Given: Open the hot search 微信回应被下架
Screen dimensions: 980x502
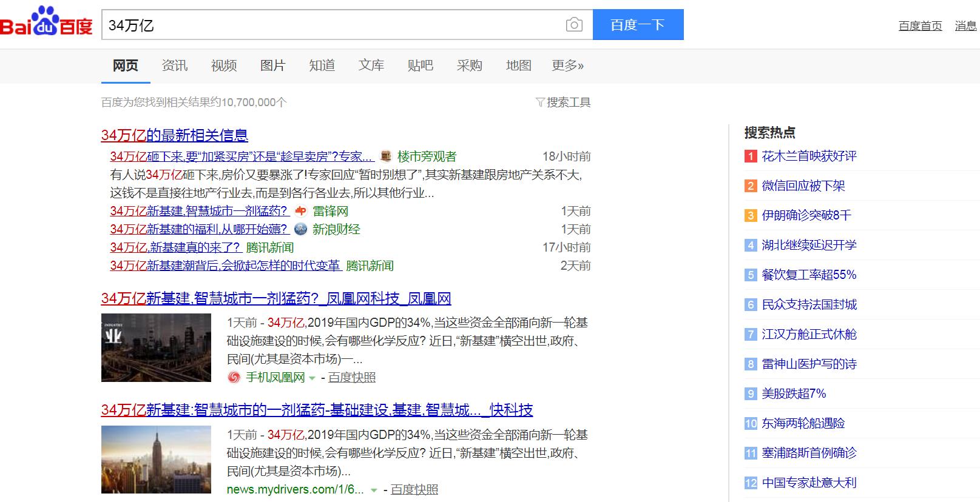Looking at the screenshot, I should pos(803,186).
